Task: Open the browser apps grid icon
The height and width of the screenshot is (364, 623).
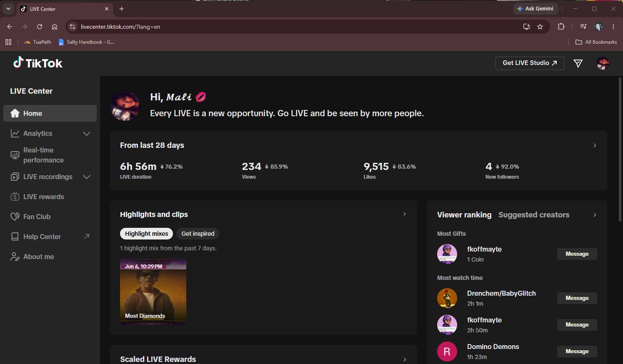Action: coord(8,42)
